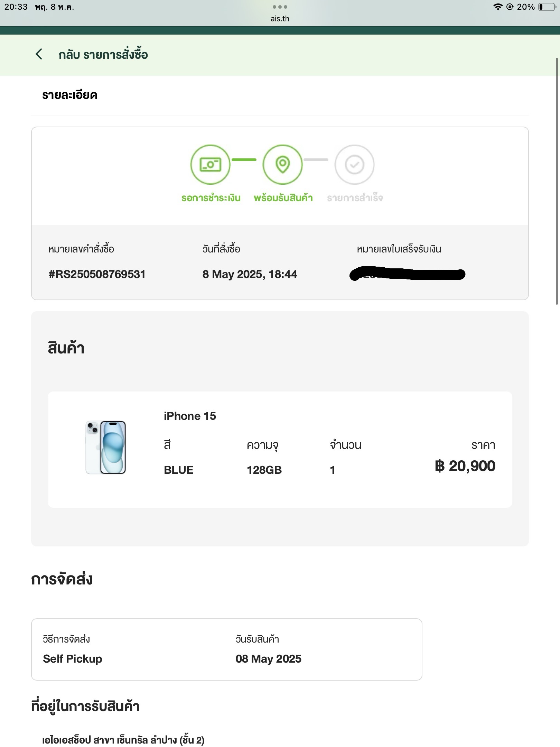Click the รายการสำเร็จ step label
Screen dimensions: 560x747
355,198
